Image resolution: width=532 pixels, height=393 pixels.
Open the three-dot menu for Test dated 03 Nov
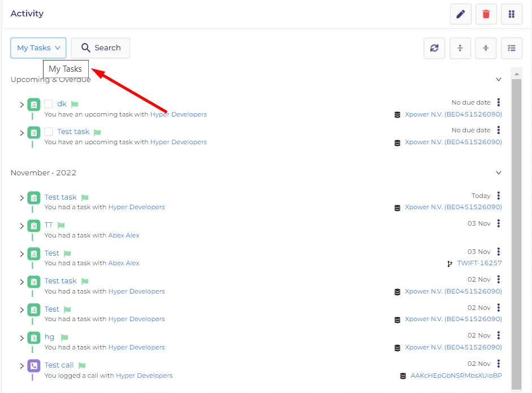(499, 252)
